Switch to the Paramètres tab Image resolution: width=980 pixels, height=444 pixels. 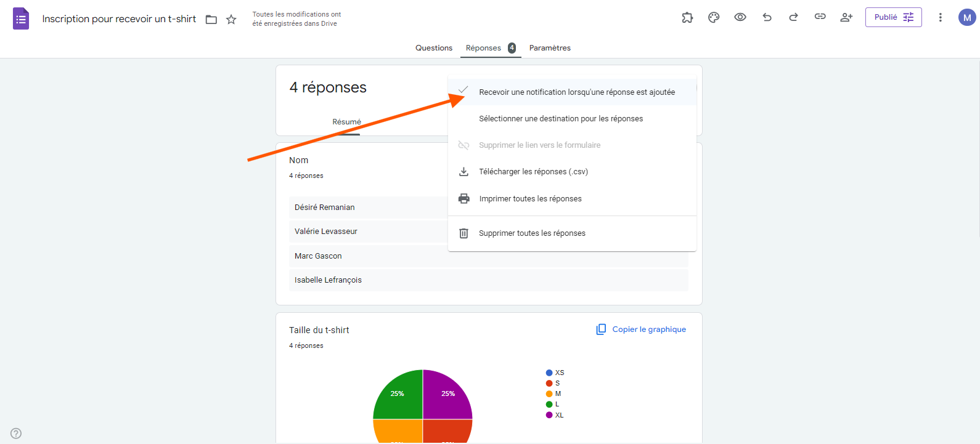pyautogui.click(x=550, y=48)
